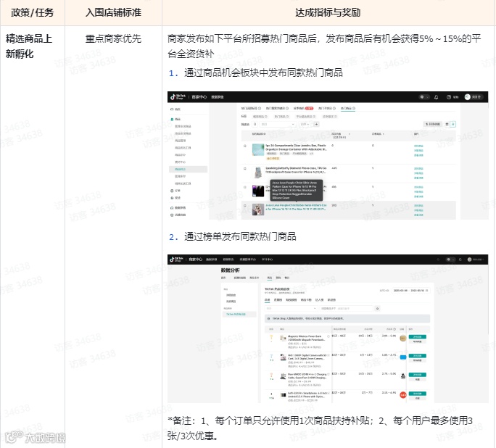This screenshot has height=448, width=496.
Task: Click sort arrow on the publish count column header
Action: coord(349,134)
